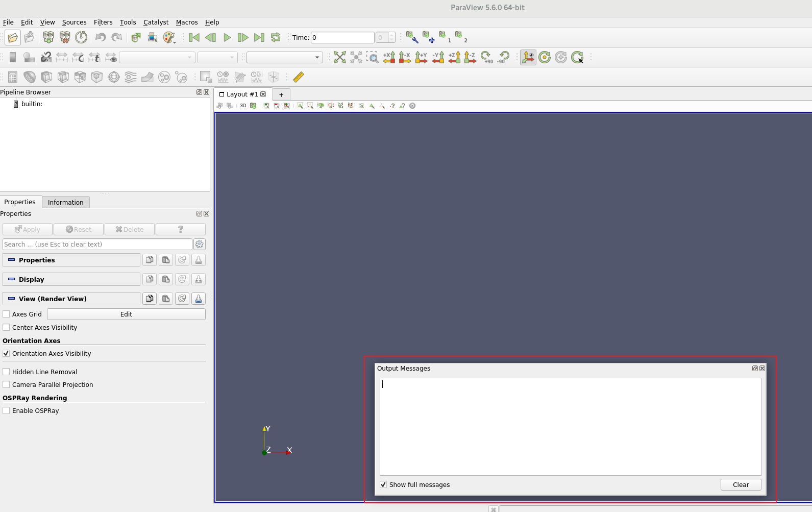Click the Play animation button
Image resolution: width=812 pixels, height=512 pixels.
pyautogui.click(x=227, y=37)
